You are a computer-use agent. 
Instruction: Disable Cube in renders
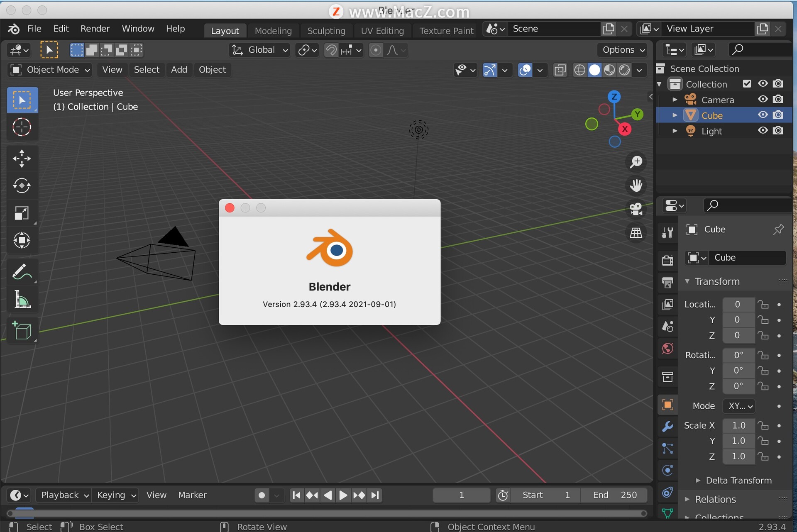point(778,115)
